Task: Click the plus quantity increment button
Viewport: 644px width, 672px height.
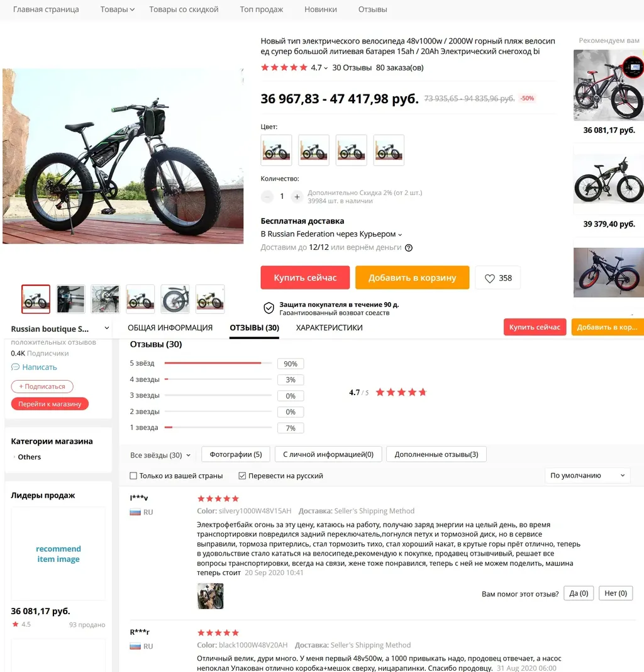Action: coord(296,197)
